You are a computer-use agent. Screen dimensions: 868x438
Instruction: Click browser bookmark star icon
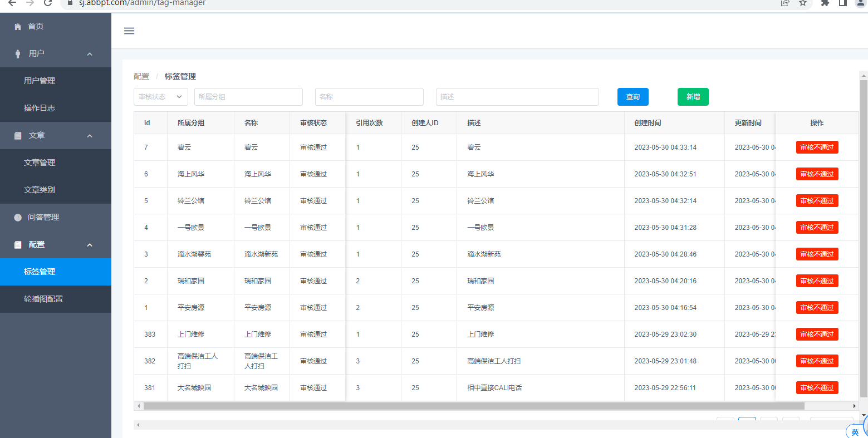click(x=803, y=3)
